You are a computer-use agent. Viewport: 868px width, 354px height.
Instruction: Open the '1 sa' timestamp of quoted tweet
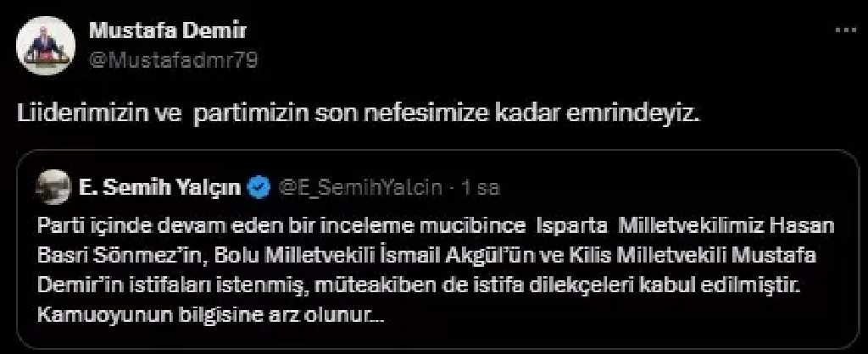pos(481,188)
